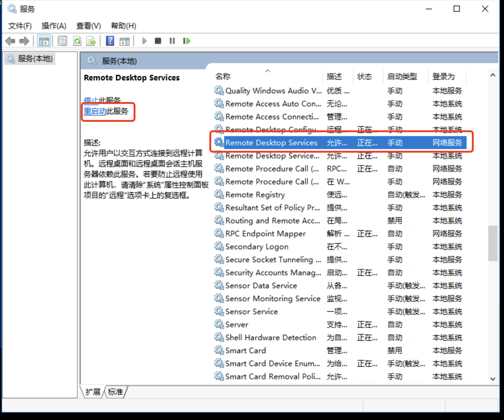Image resolution: width=504 pixels, height=420 pixels.
Task: Click the Pause service icon
Action: point(172,41)
